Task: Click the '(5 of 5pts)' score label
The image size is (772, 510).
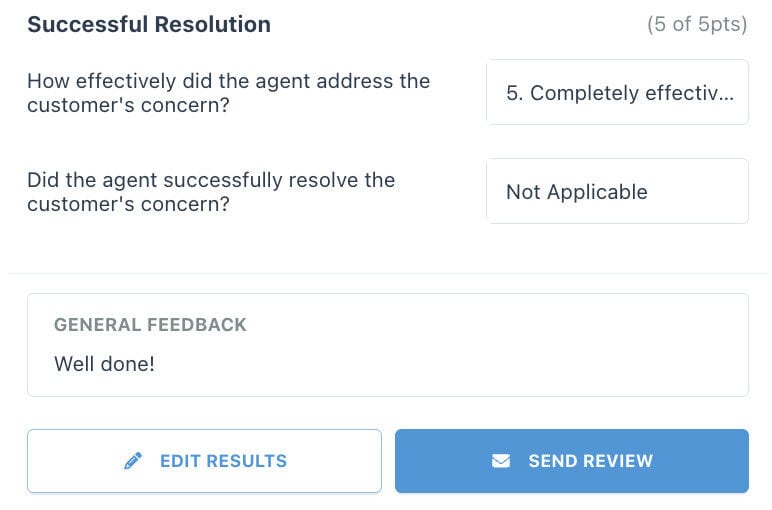Action: [697, 24]
